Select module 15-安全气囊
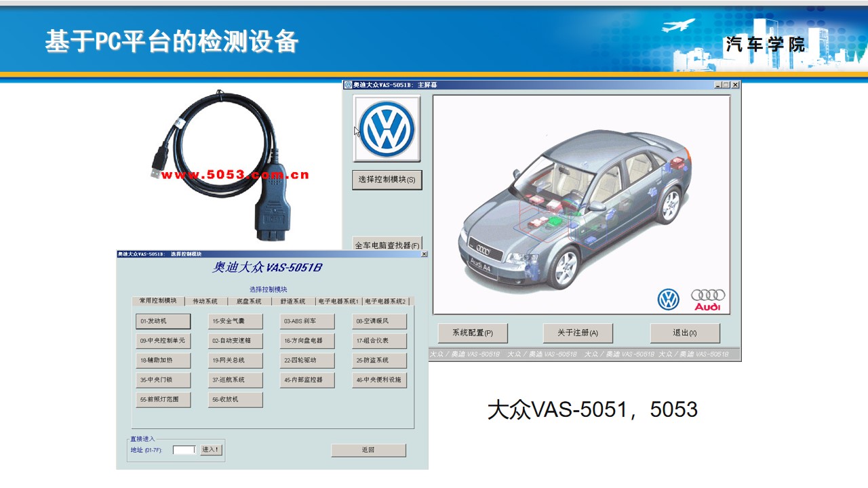The height and width of the screenshot is (488, 868). 235,321
